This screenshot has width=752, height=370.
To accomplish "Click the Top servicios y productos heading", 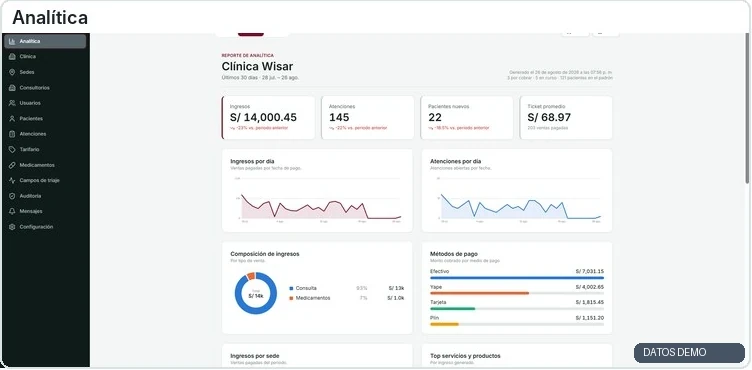I will 465,356.
